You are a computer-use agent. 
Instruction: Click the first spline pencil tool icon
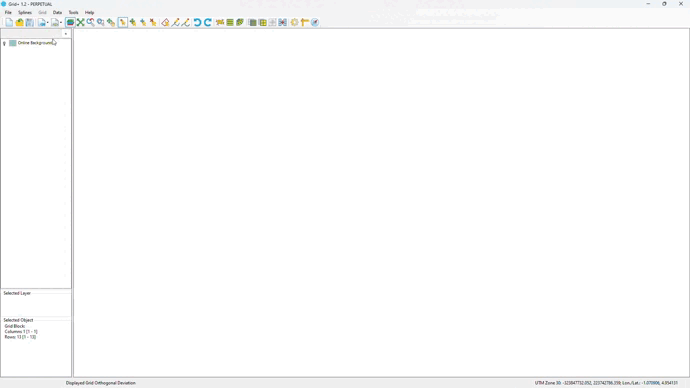coord(176,22)
